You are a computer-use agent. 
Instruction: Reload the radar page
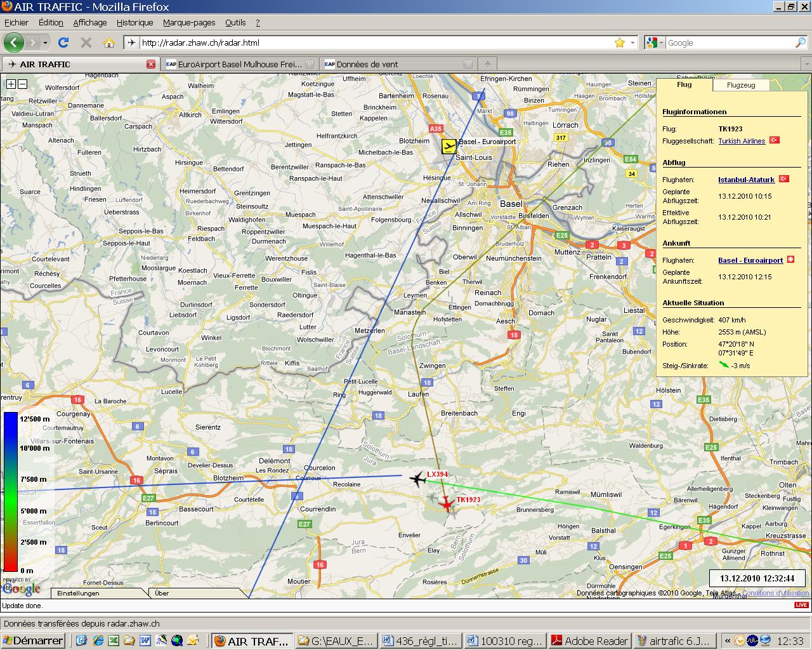63,43
